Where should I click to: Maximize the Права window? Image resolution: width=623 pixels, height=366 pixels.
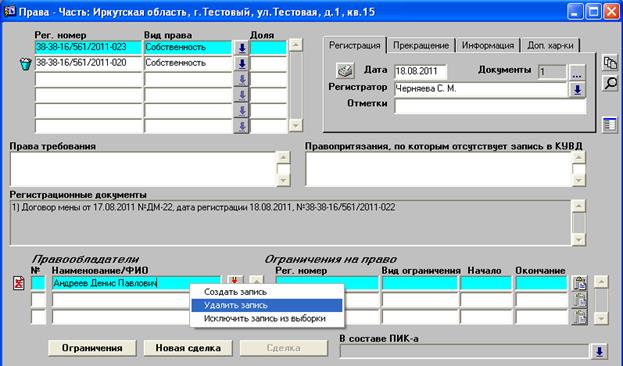point(593,12)
